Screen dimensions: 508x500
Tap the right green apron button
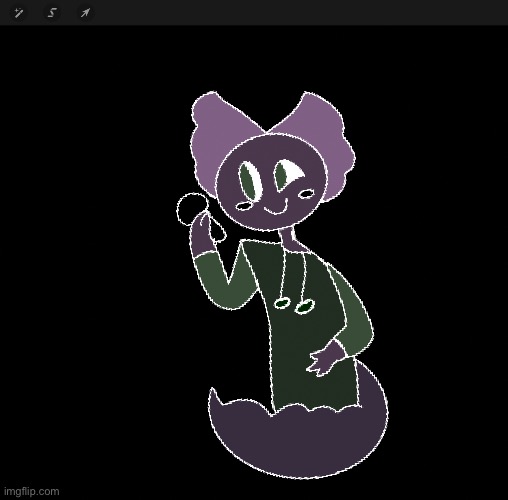304,307
